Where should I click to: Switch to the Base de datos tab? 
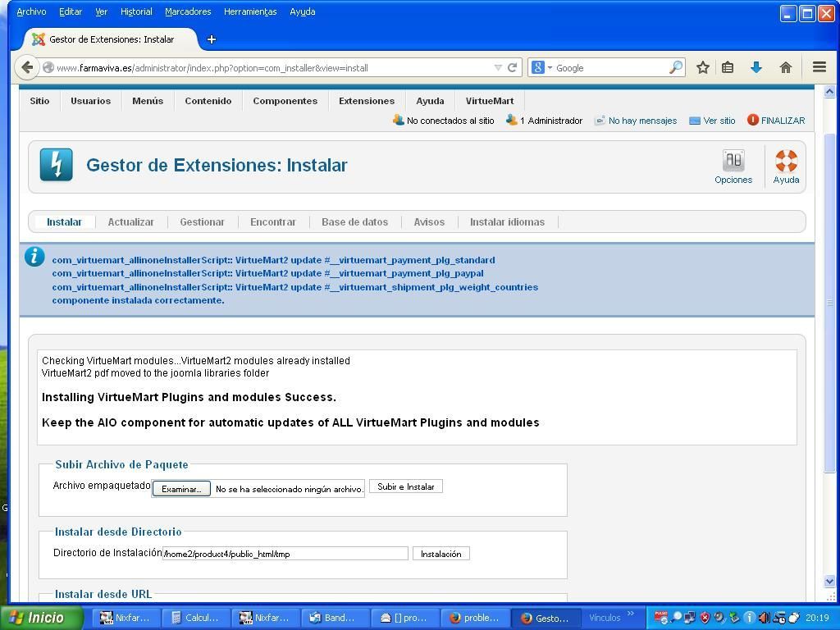coord(354,221)
